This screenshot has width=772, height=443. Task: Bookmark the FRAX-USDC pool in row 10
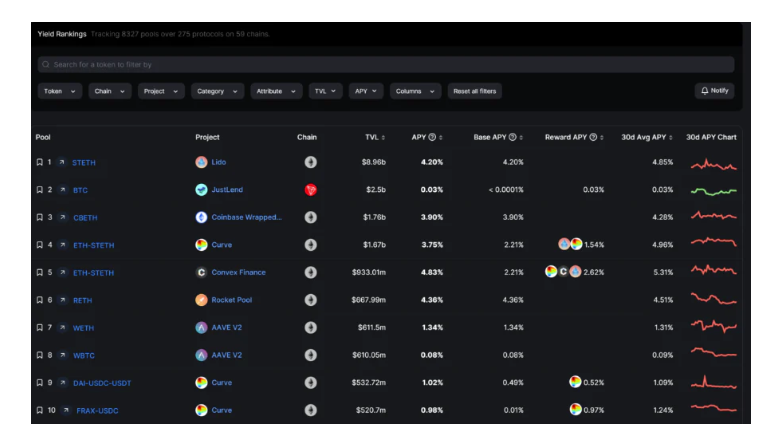tap(39, 410)
